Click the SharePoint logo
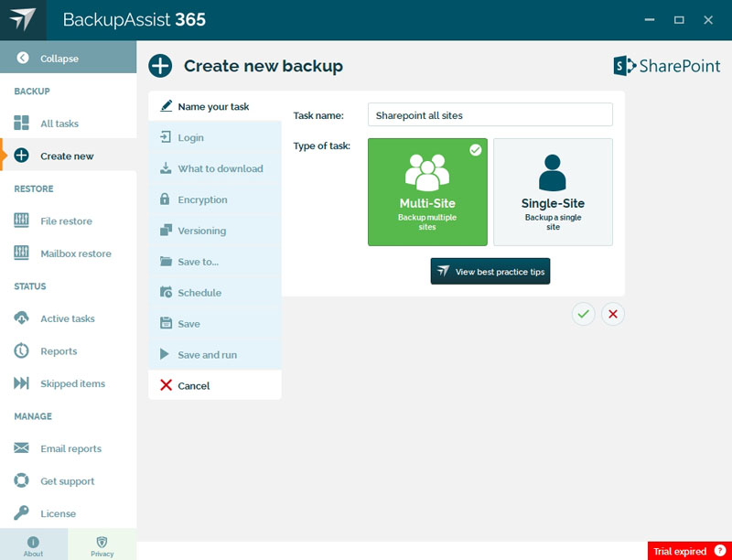 click(x=667, y=66)
